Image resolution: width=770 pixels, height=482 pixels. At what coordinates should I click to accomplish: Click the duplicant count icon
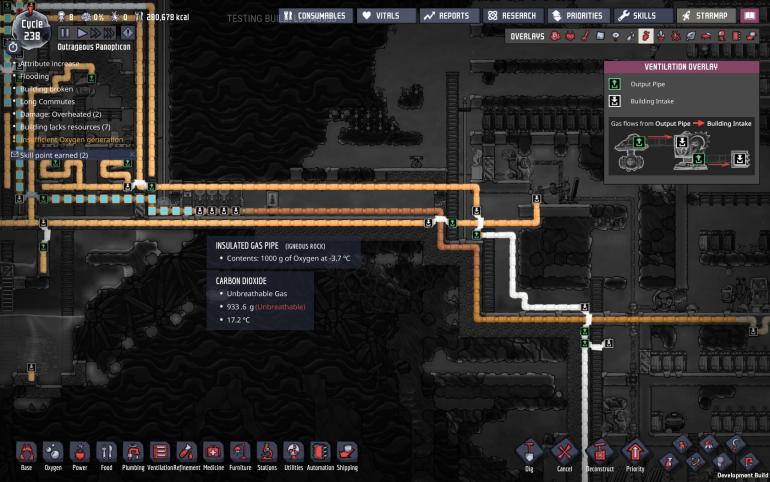(61, 17)
